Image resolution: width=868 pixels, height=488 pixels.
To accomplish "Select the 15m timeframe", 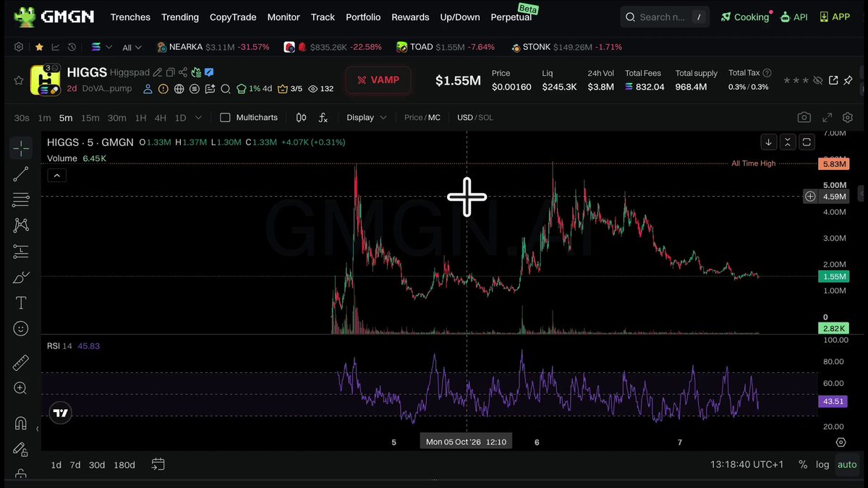I will (90, 117).
